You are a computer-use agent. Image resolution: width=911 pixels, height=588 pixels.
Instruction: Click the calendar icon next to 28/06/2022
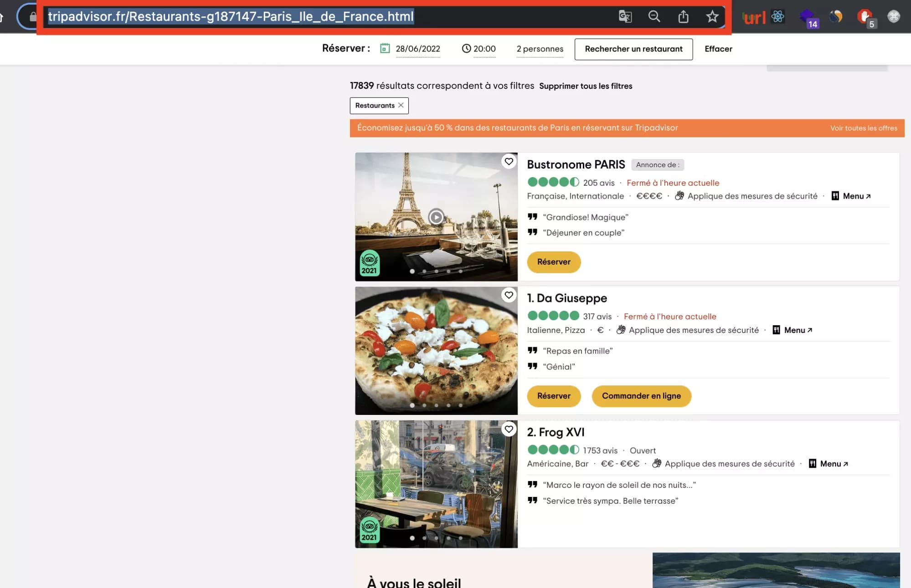pos(385,48)
